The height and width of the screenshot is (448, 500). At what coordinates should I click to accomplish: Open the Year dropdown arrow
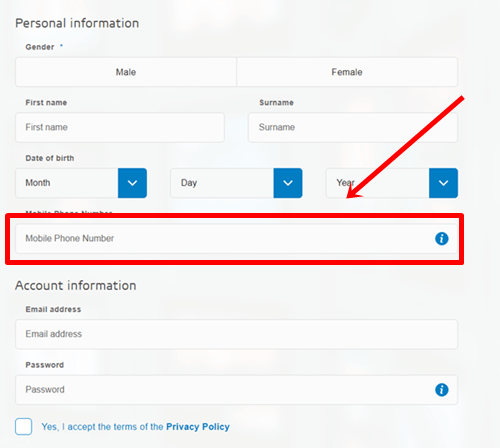(443, 183)
